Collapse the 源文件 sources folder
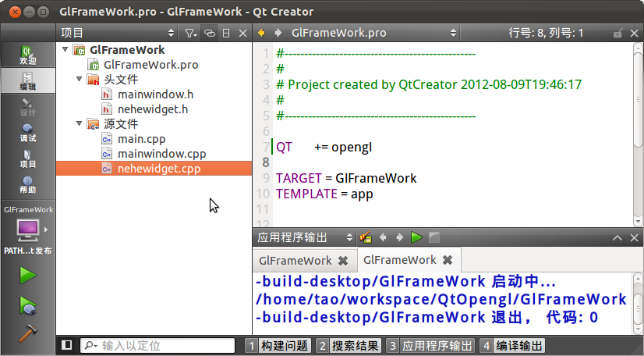Image resolution: width=644 pixels, height=356 pixels. coord(79,123)
